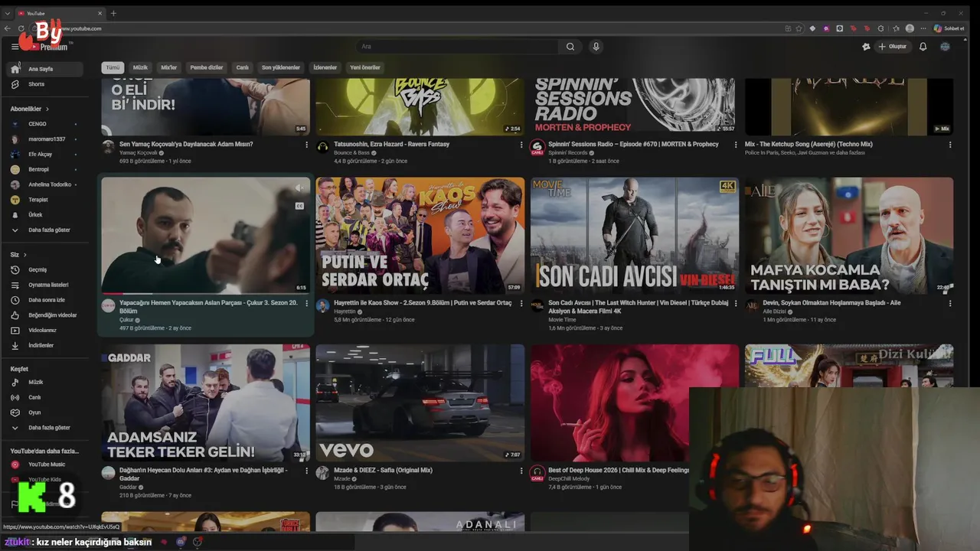Viewport: 980px width, 551px height.
Task: Open options menu for Mzade & DIEEZ Safia
Action: (x=521, y=470)
